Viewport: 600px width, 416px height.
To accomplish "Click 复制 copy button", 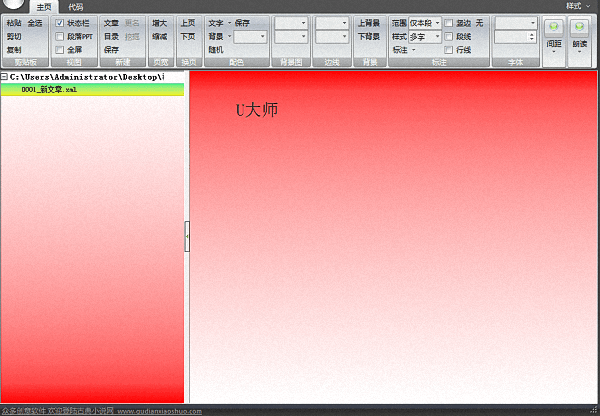I will (14, 50).
